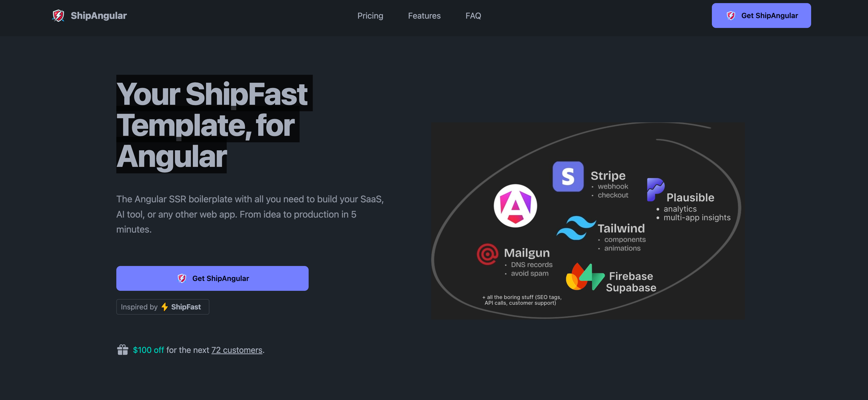The height and width of the screenshot is (400, 868).
Task: Click the Mailgun red target logo
Action: pyautogui.click(x=488, y=254)
